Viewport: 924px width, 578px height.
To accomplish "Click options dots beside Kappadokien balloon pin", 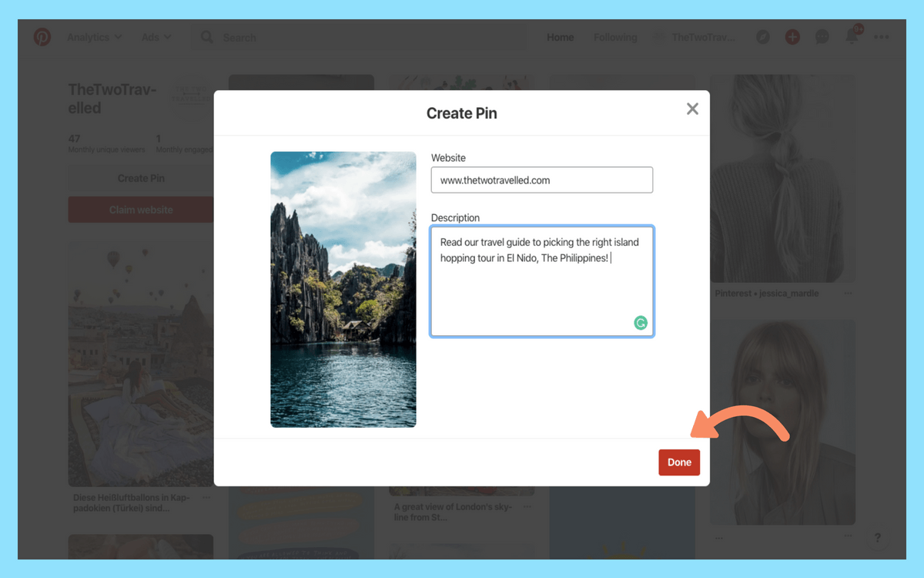I will pos(206,498).
